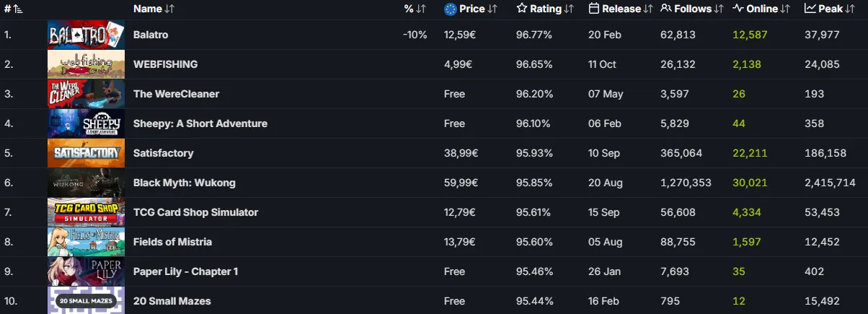Click the people icon beside Follows
This screenshot has height=314, width=868.
[x=666, y=9]
